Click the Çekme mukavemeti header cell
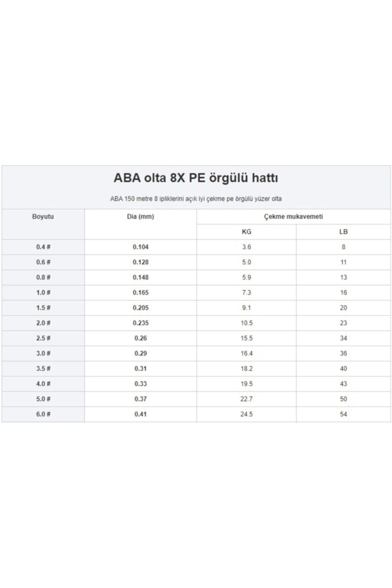Viewport: 392px width, 588px height. [293, 217]
